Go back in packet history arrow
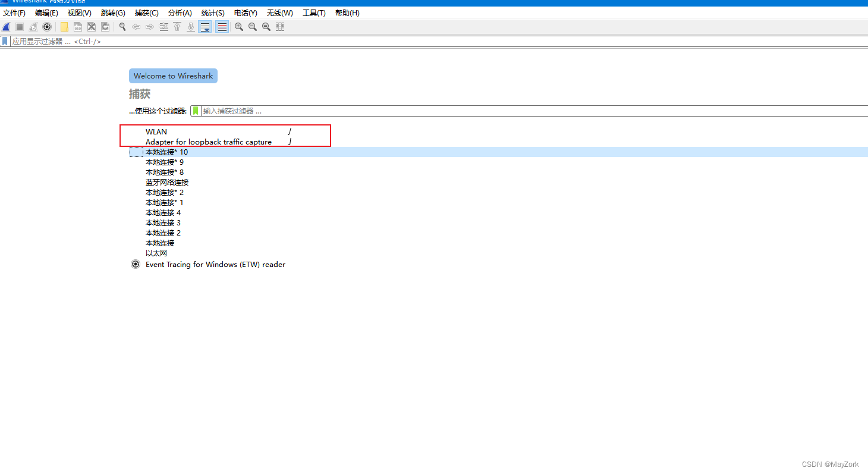 tap(136, 27)
